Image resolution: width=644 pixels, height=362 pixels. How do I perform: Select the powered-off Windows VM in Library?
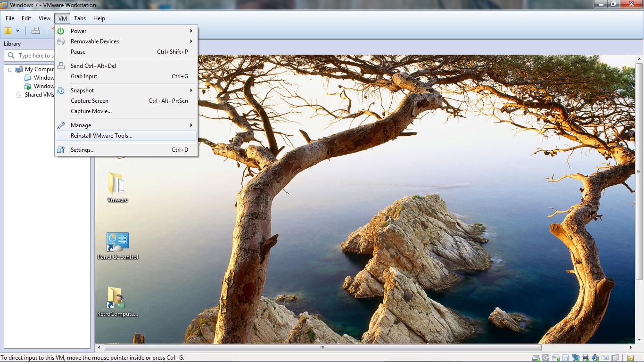point(40,78)
